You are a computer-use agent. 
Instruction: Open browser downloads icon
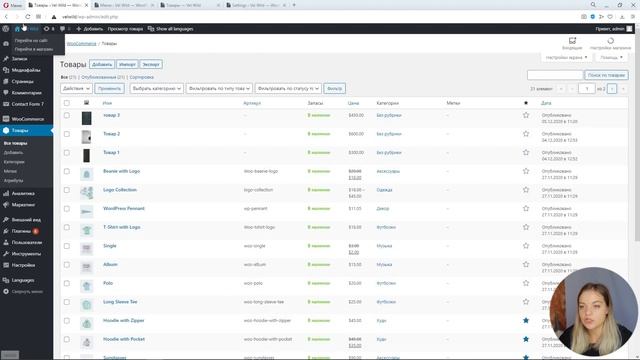click(622, 17)
